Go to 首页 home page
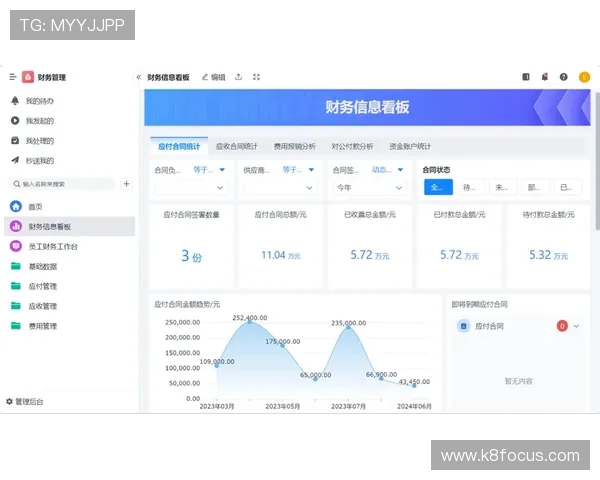Screen dimensions: 600x480 pos(69,207)
